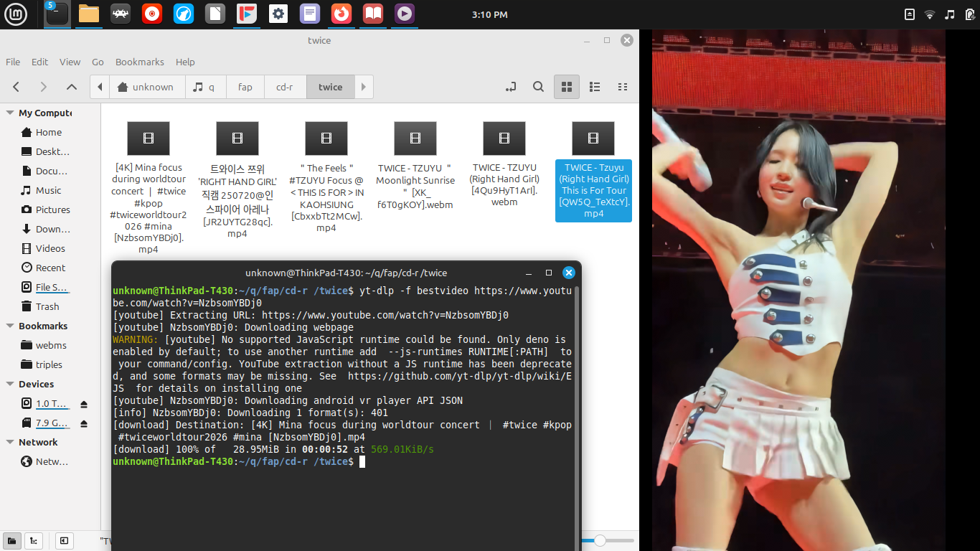
Task: Go forward in the file manager
Action: [x=43, y=87]
